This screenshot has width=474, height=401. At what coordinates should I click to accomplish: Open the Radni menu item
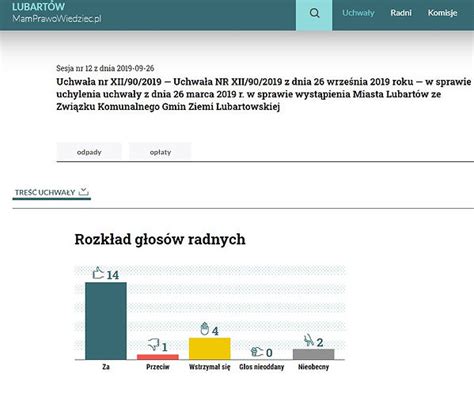tap(401, 13)
